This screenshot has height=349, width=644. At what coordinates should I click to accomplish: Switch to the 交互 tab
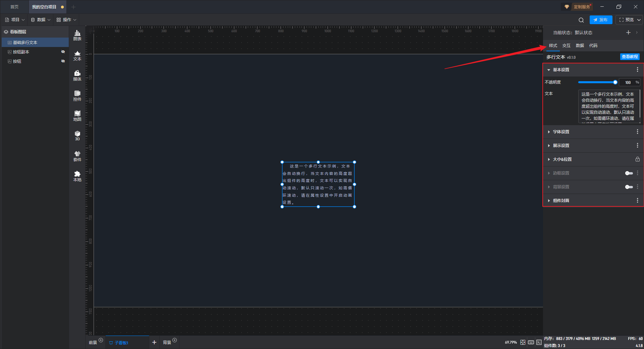click(x=567, y=46)
